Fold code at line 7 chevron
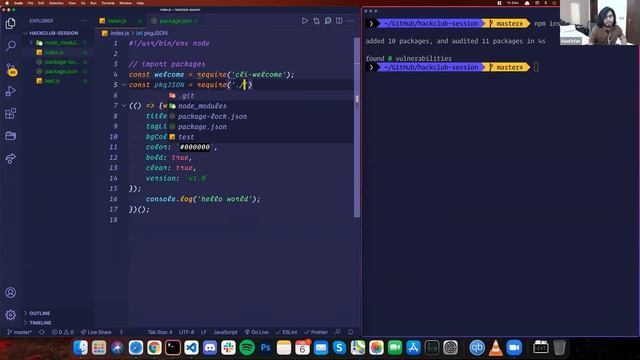640x360 pixels. tap(124, 106)
